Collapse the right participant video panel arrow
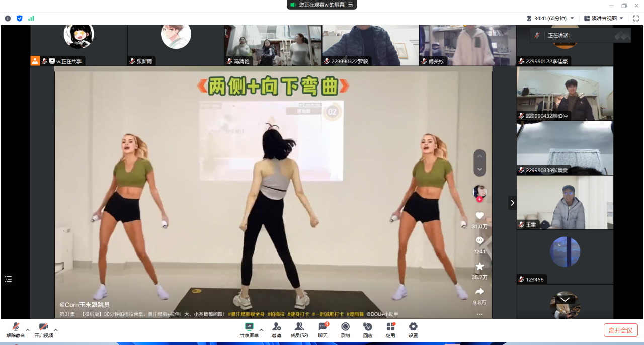 [512, 203]
